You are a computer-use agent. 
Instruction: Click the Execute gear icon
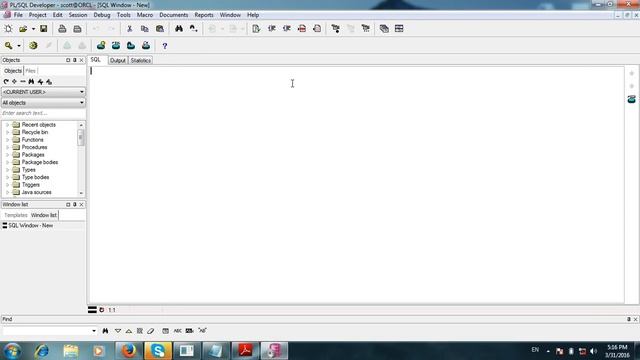click(x=33, y=46)
